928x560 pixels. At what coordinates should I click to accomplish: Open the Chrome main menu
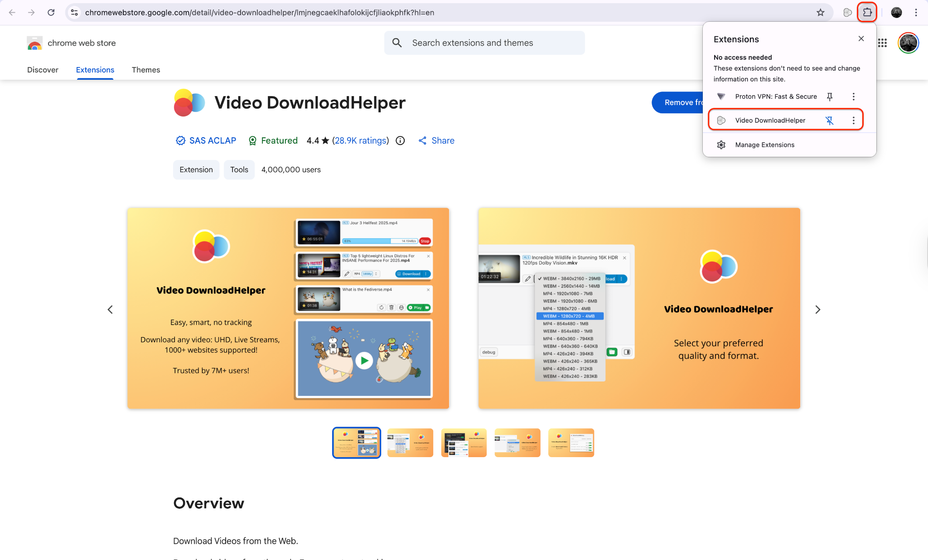(x=917, y=12)
